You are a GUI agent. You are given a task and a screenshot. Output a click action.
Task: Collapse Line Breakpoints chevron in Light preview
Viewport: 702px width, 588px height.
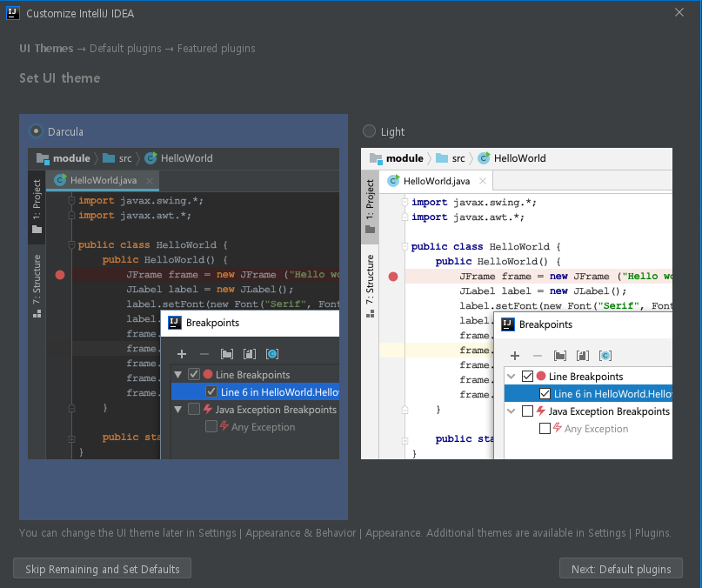[x=511, y=376]
